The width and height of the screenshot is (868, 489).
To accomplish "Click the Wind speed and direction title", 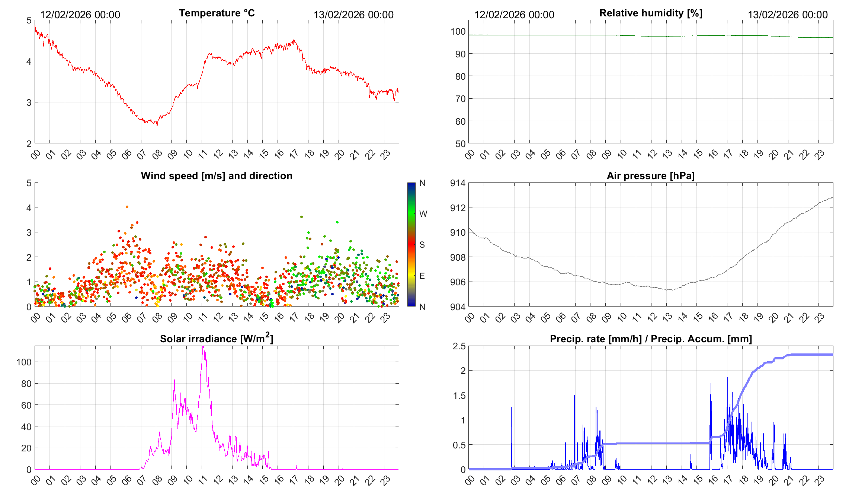I will coord(217,176).
